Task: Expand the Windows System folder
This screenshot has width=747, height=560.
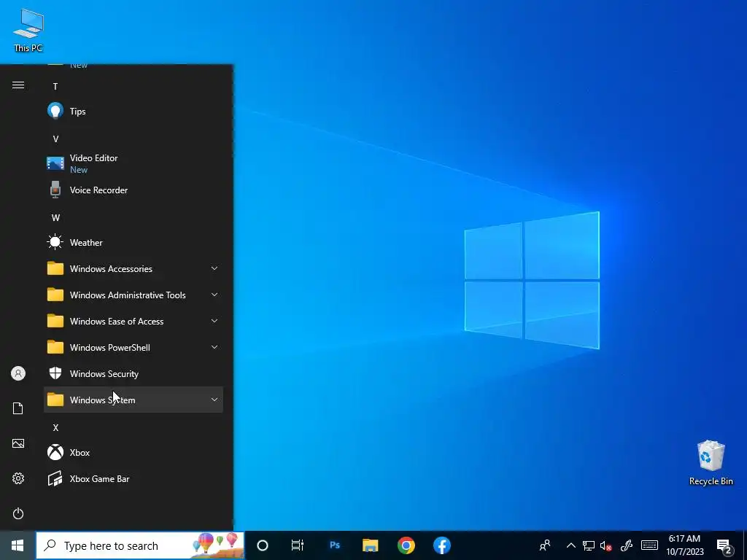Action: click(x=133, y=400)
